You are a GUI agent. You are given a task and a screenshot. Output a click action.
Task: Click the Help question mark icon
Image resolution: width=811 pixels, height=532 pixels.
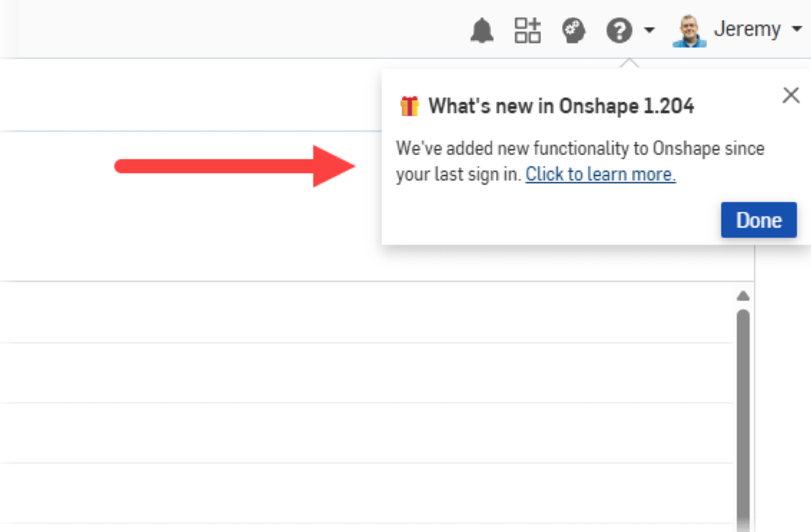point(619,30)
